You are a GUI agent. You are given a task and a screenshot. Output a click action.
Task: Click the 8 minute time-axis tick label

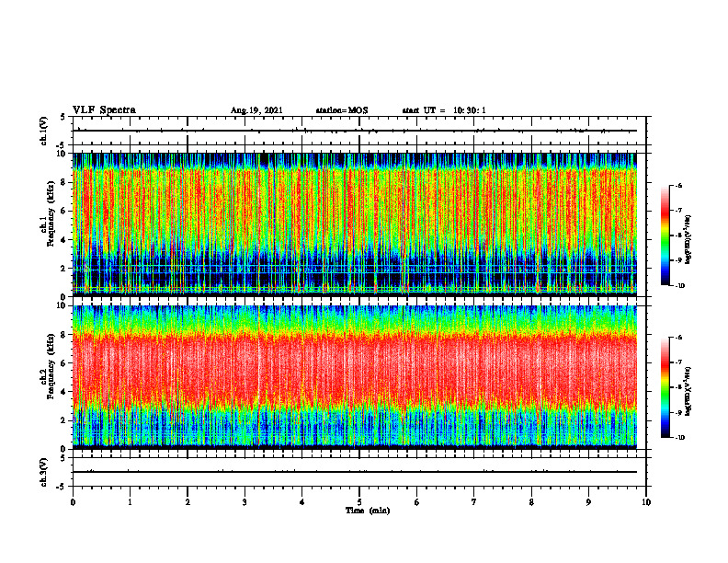(531, 502)
